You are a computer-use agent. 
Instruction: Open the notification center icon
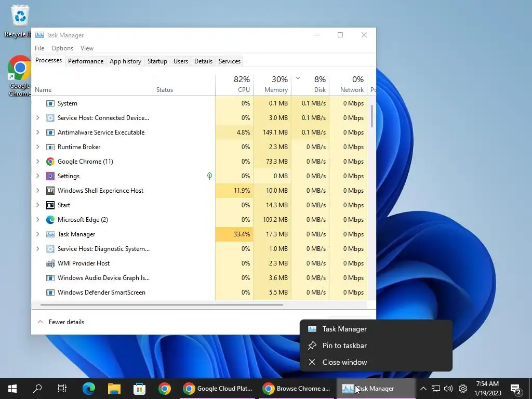[x=516, y=390]
